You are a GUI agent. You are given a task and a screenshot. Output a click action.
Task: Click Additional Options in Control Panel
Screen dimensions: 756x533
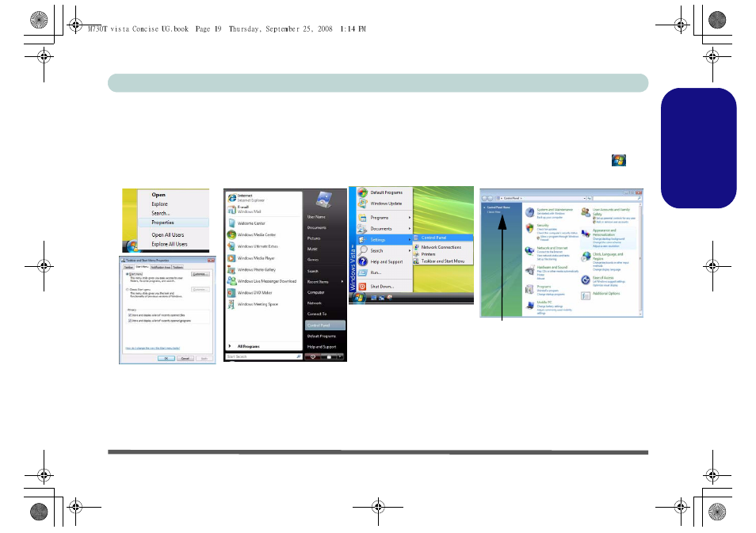pos(606,294)
